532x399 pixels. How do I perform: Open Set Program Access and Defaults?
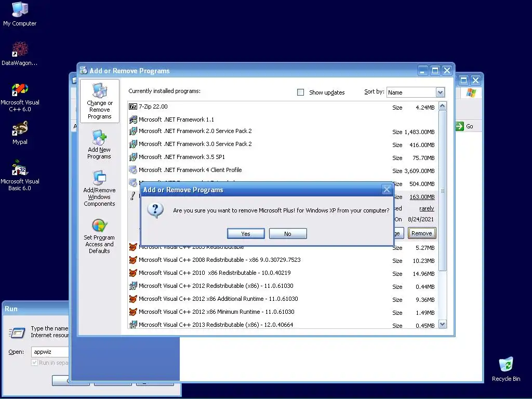(x=99, y=236)
